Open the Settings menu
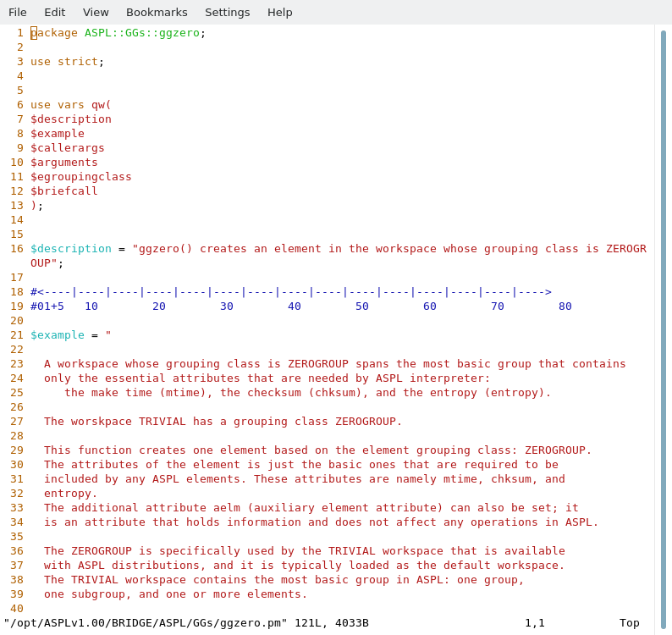Image resolution: width=672 pixels, height=635 pixels. point(227,12)
